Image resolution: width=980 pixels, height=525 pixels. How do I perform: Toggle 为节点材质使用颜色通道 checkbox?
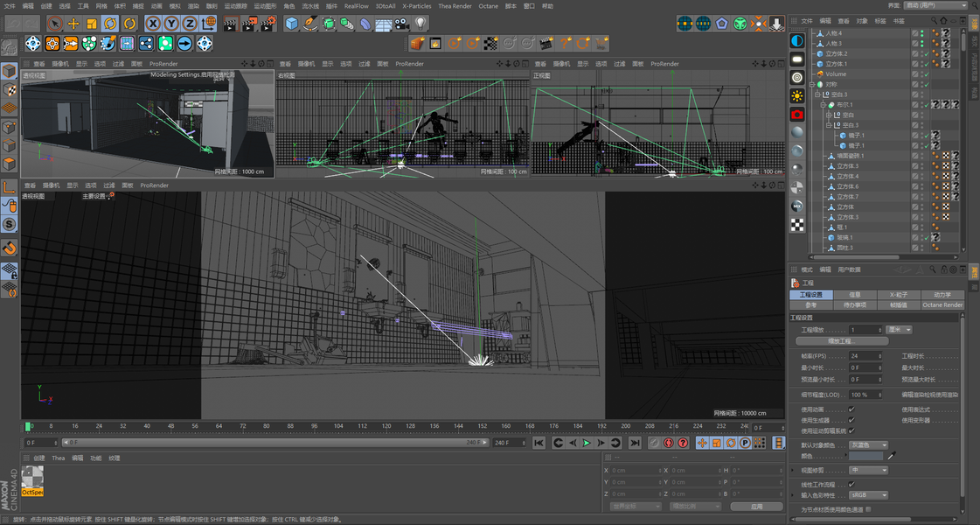(868, 510)
